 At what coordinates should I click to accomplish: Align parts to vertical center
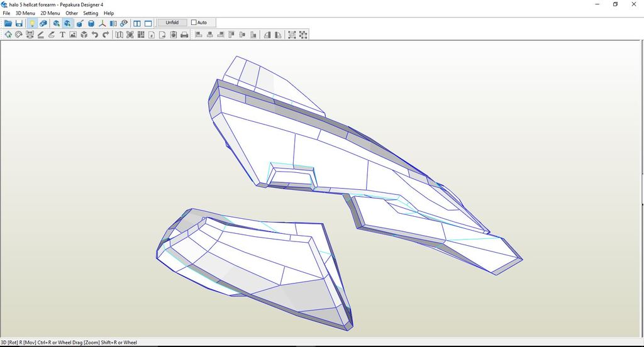(x=242, y=35)
